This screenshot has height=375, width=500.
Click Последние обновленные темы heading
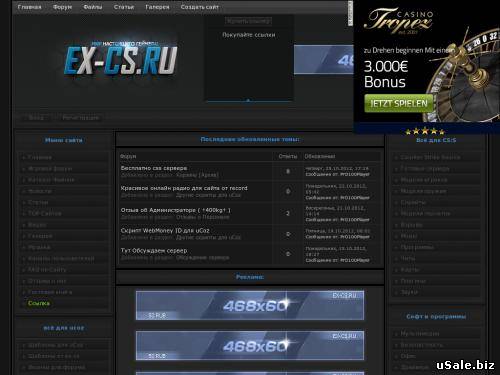click(250, 139)
